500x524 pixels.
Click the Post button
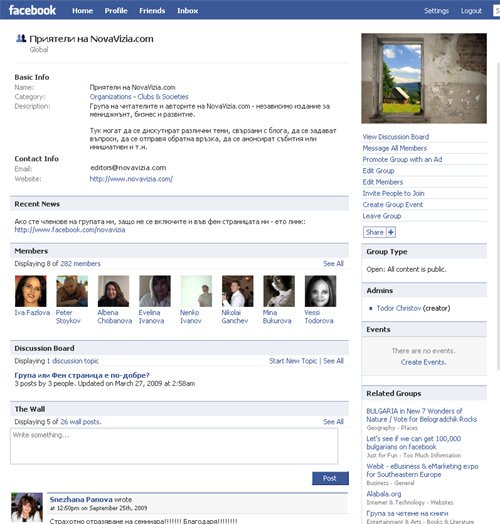(330, 478)
